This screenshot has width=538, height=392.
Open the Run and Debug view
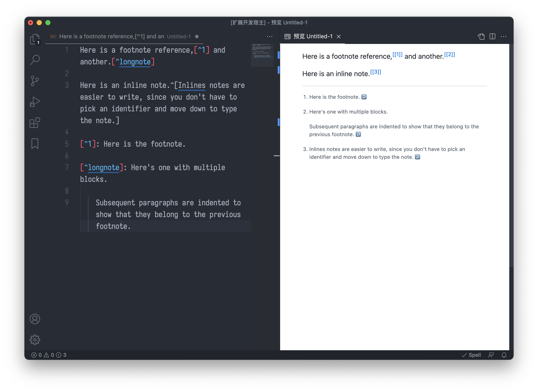click(35, 102)
